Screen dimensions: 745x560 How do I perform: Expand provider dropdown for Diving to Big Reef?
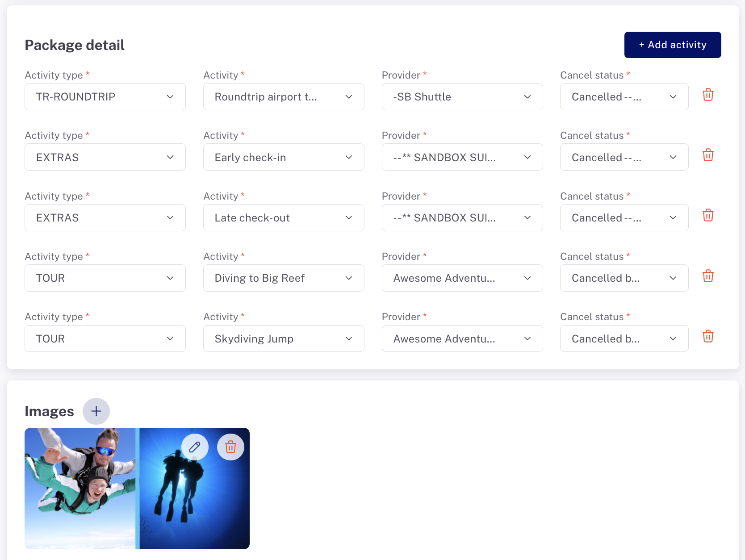point(462,278)
